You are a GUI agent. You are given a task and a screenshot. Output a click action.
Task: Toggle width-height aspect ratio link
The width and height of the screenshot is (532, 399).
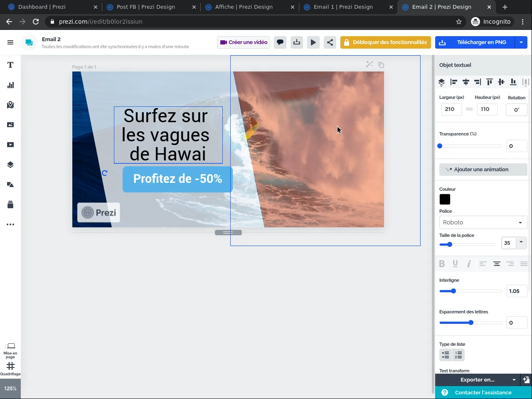tap(469, 109)
